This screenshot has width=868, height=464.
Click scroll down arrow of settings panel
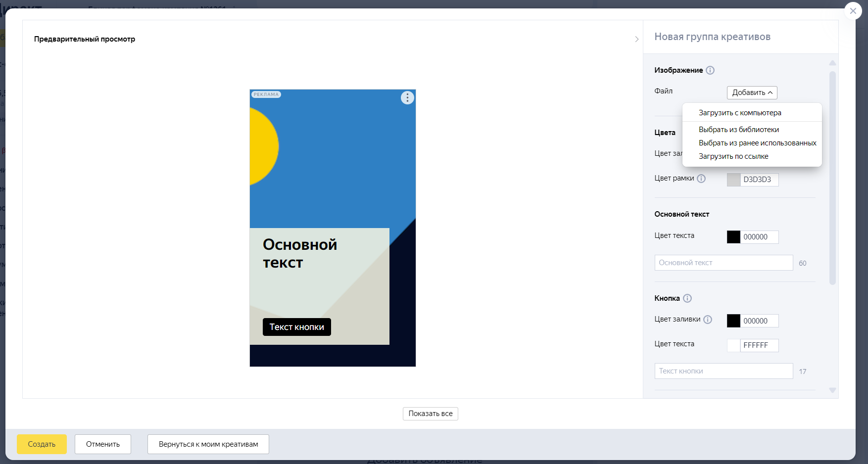(832, 390)
